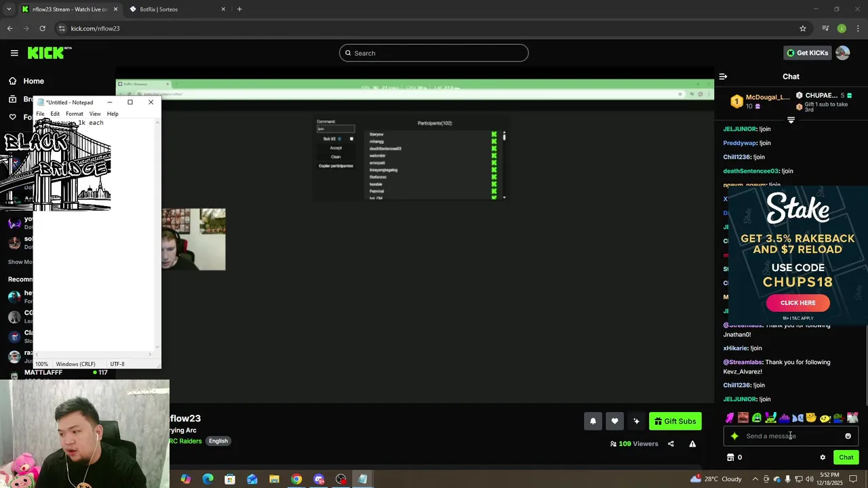Report stream with the warning icon
This screenshot has width=868, height=488.
(692, 444)
